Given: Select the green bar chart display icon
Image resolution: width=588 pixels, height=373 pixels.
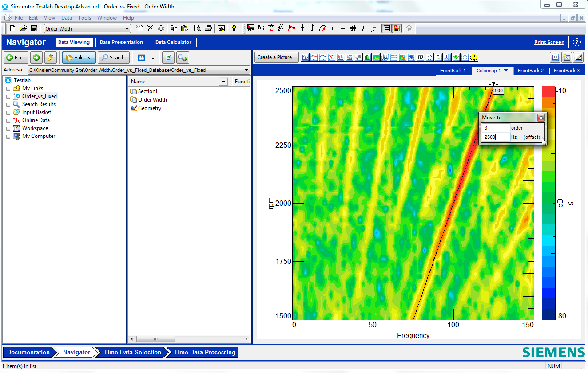Looking at the screenshot, I should 367,57.
